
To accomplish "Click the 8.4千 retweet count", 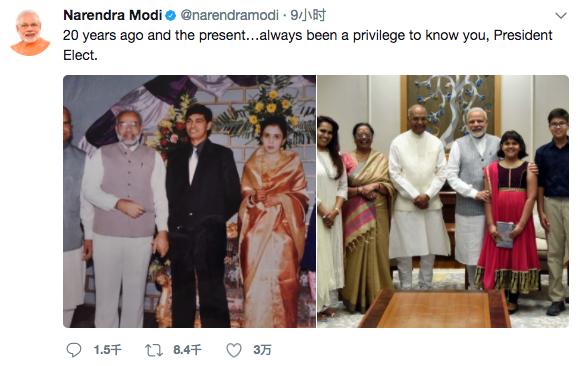I will pos(187,350).
